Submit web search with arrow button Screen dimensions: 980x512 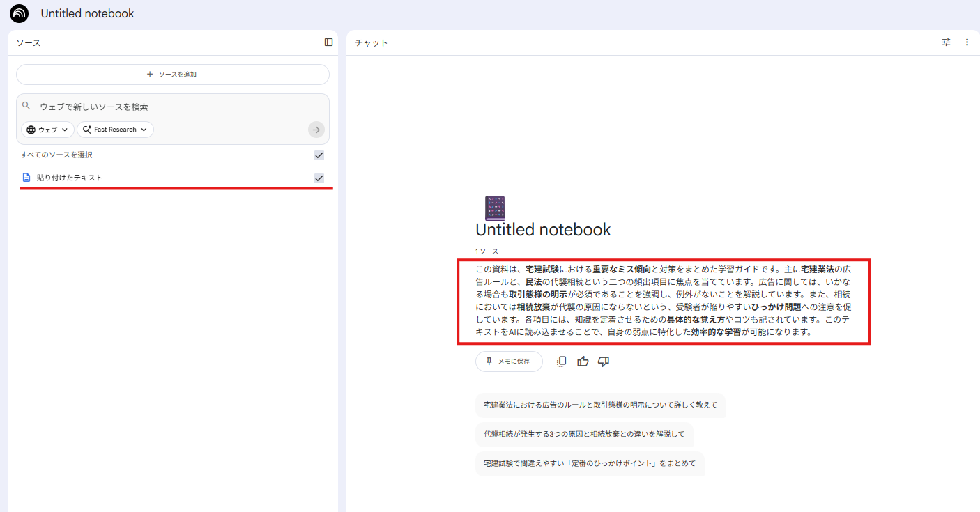[x=316, y=130]
